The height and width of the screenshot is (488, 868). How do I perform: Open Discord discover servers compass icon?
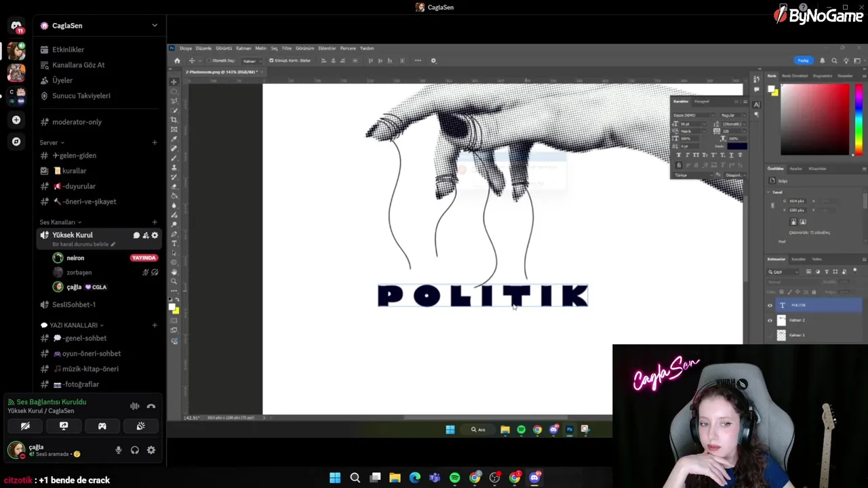click(16, 142)
